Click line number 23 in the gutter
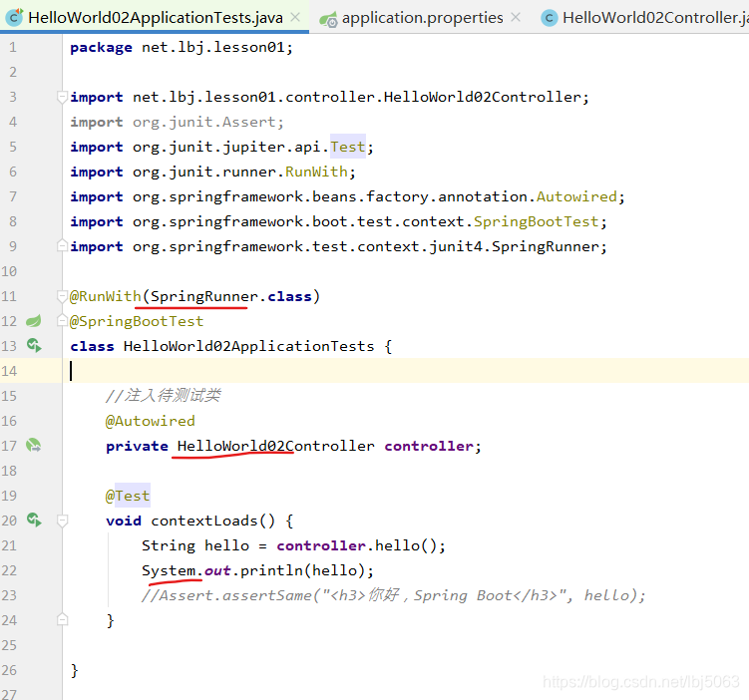The image size is (749, 700). coord(9,595)
